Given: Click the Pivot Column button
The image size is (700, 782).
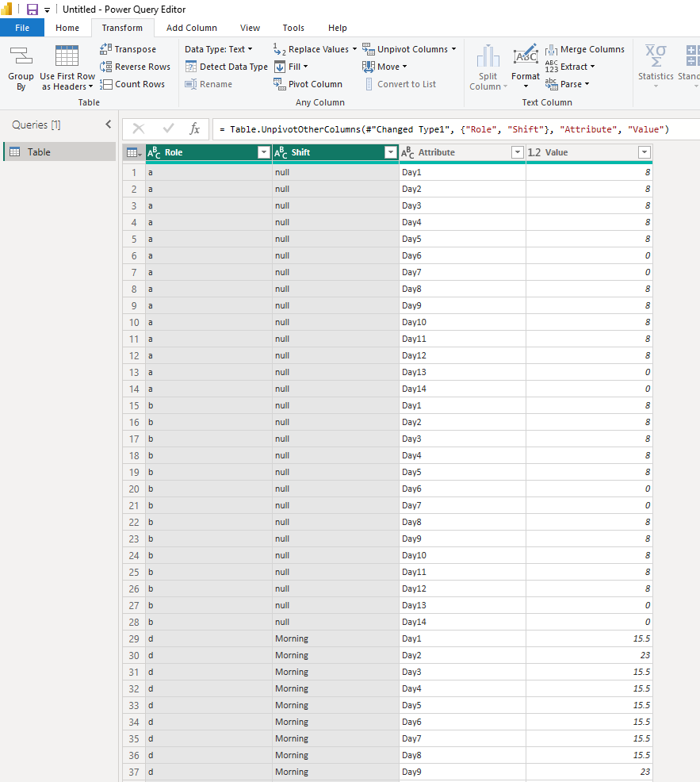Looking at the screenshot, I should click(308, 84).
